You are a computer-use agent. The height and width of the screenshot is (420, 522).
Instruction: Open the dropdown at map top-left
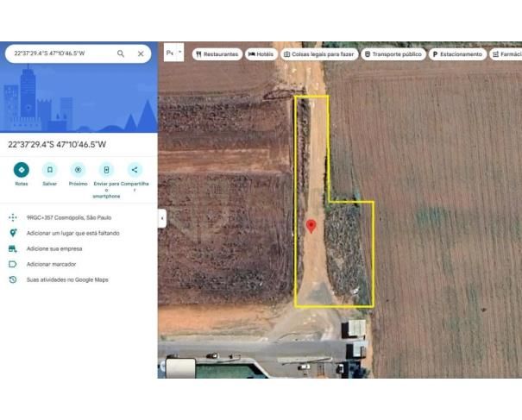click(173, 53)
